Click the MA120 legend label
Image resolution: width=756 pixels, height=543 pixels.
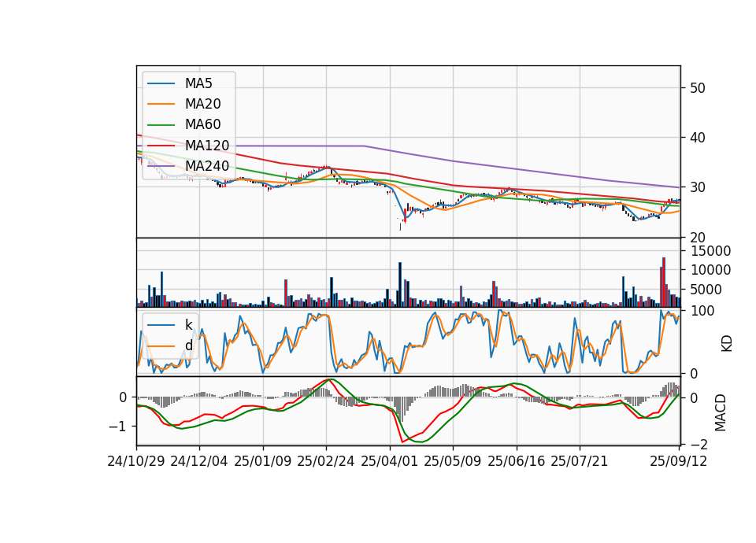coord(207,146)
